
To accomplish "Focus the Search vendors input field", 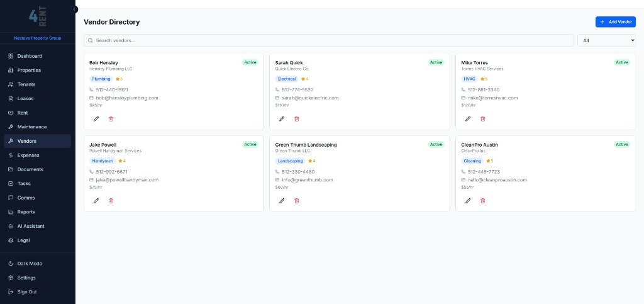I will [328, 40].
